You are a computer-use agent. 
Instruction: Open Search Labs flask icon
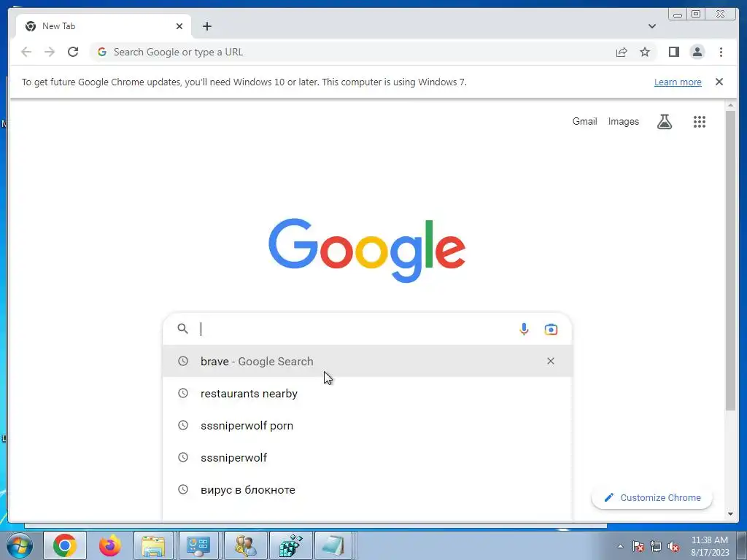click(x=665, y=122)
